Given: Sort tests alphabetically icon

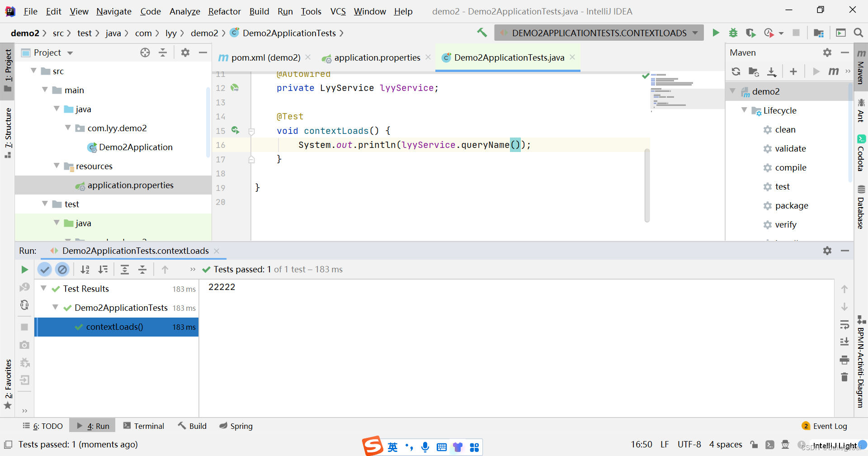Looking at the screenshot, I should [85, 270].
